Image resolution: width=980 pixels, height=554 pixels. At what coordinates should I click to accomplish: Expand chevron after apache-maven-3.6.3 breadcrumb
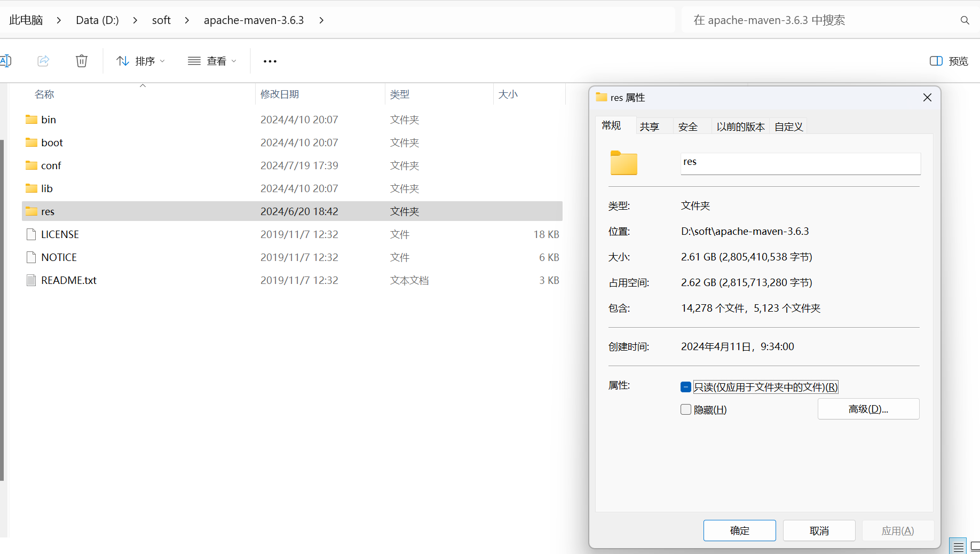click(x=321, y=20)
